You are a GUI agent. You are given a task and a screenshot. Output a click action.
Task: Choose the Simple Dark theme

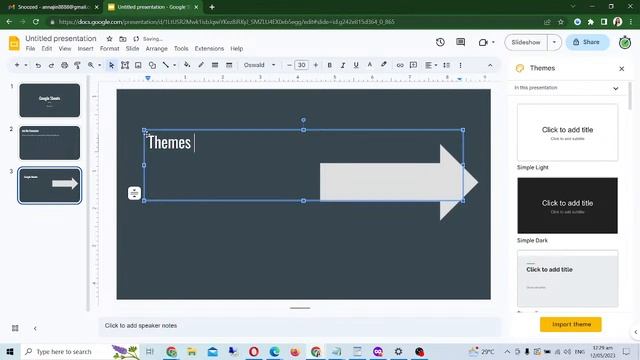pyautogui.click(x=567, y=205)
